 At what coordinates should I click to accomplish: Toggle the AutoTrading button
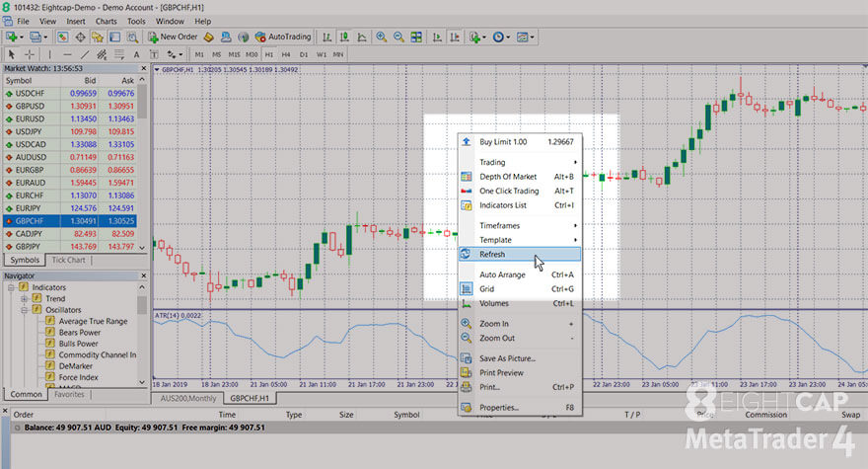pyautogui.click(x=283, y=38)
